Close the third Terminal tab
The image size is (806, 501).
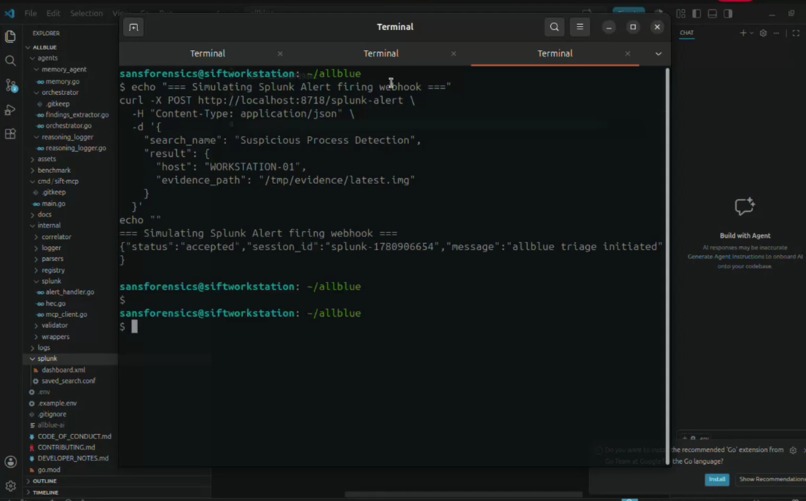pyautogui.click(x=628, y=53)
